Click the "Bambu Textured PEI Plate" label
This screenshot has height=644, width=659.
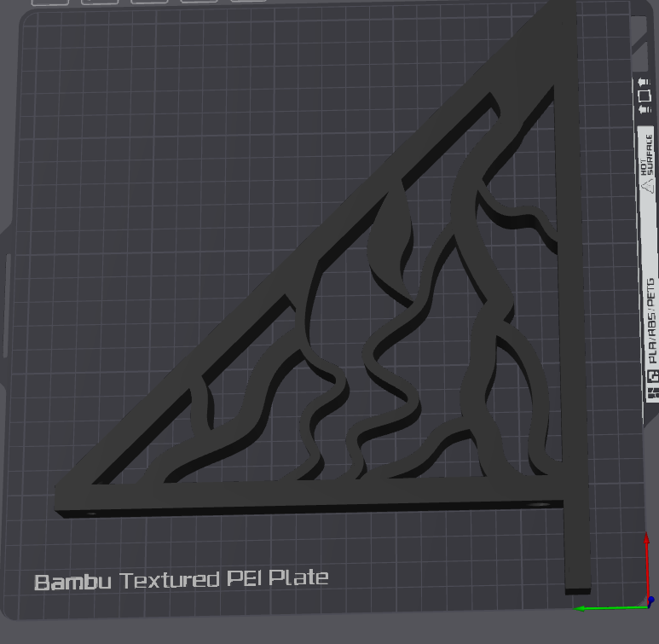pyautogui.click(x=181, y=581)
